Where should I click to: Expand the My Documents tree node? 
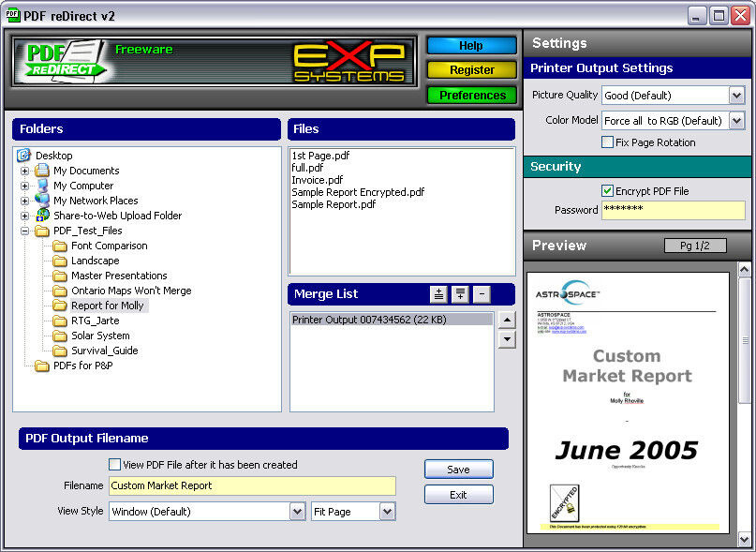(x=22, y=171)
